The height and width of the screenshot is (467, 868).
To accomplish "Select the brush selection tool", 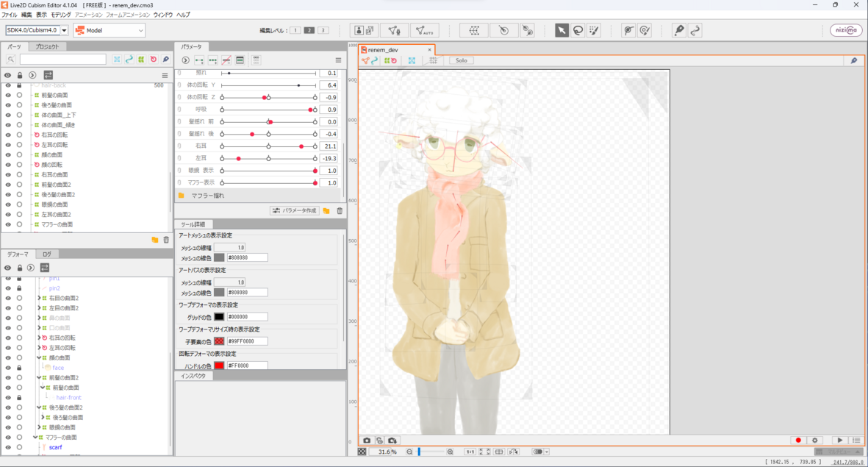I will click(x=594, y=30).
